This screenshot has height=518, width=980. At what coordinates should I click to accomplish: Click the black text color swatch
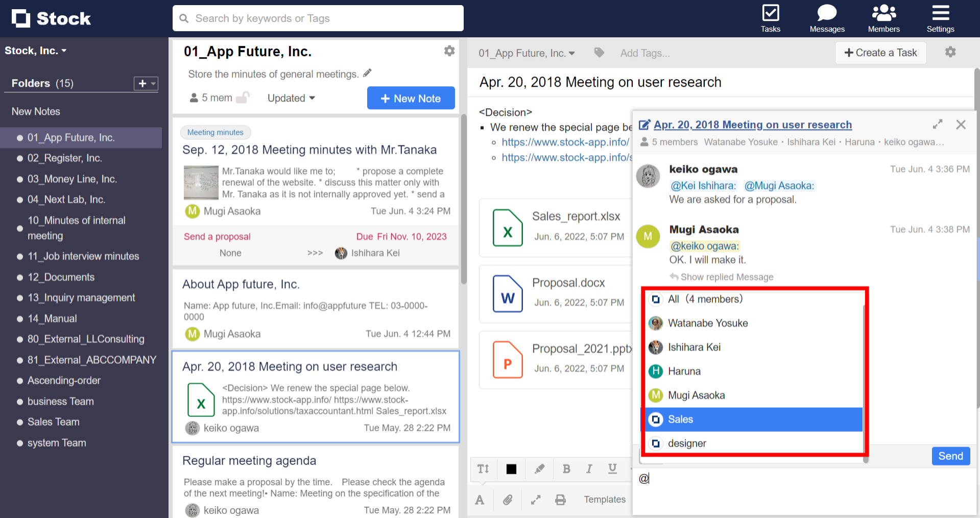click(511, 469)
